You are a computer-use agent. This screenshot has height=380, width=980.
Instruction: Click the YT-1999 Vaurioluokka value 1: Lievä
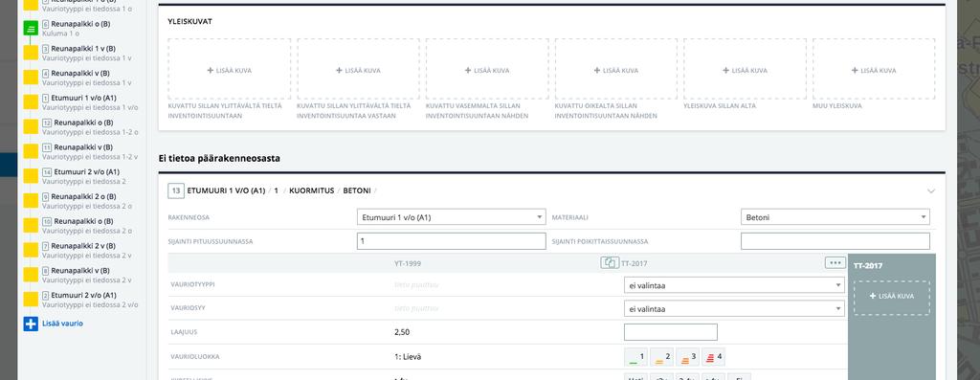pos(408,357)
